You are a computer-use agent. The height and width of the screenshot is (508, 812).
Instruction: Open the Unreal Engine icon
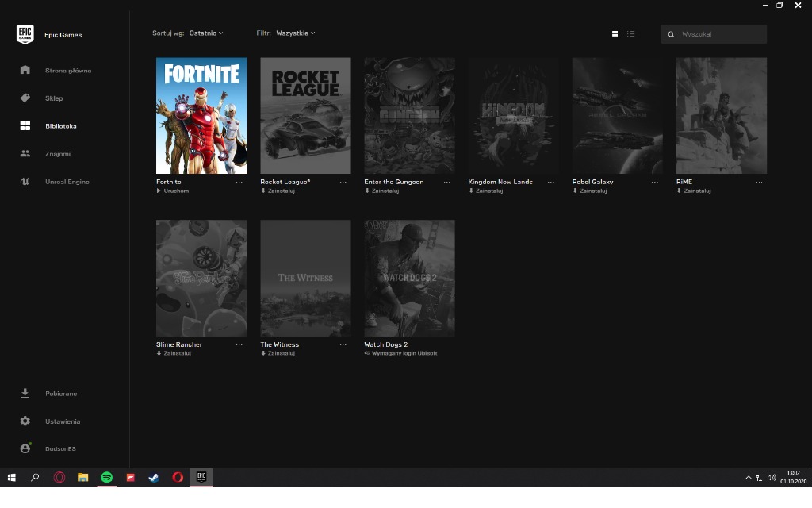click(x=25, y=182)
